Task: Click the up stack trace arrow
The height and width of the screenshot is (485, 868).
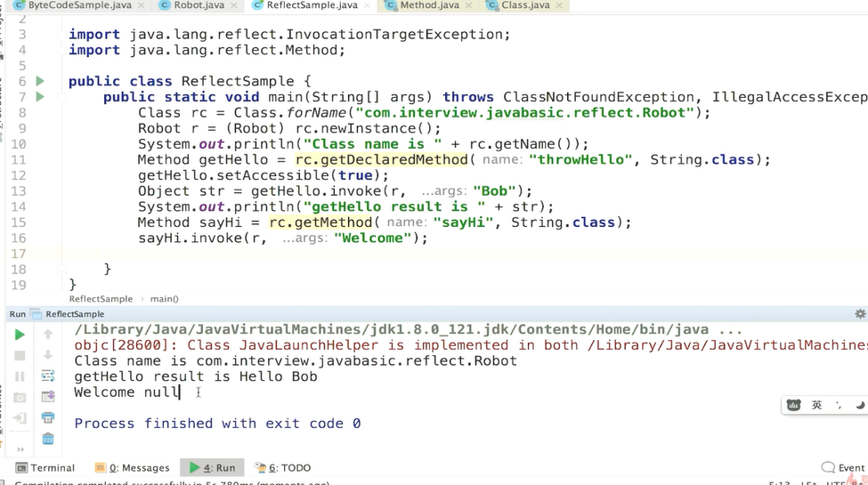Action: pyautogui.click(x=48, y=335)
